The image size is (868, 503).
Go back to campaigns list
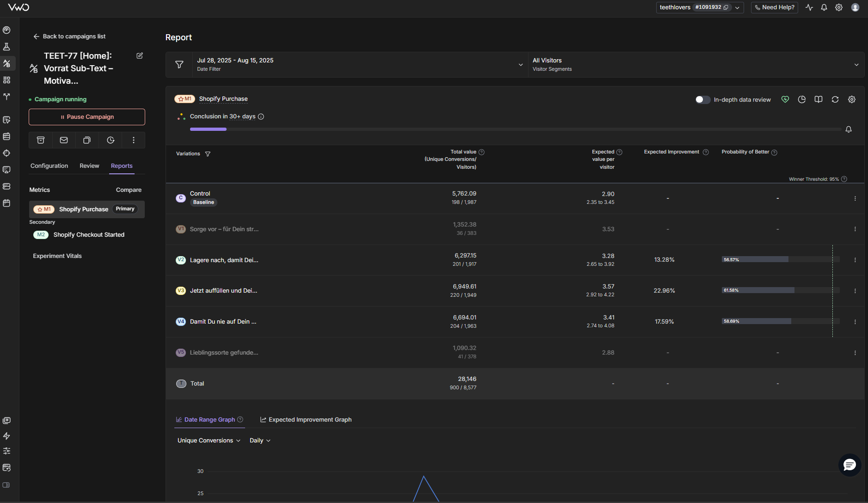click(x=69, y=37)
